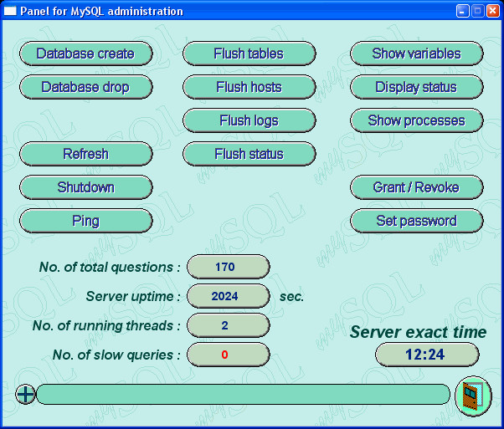
Task: Click the Refresh button
Action: [86, 154]
